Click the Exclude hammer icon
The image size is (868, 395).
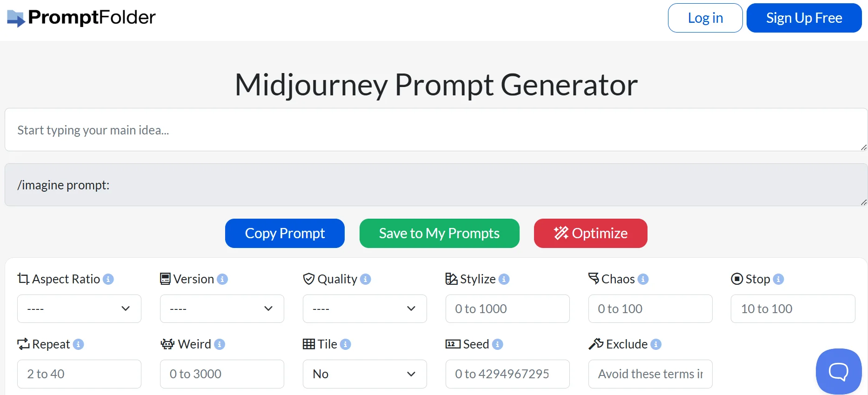coord(596,344)
